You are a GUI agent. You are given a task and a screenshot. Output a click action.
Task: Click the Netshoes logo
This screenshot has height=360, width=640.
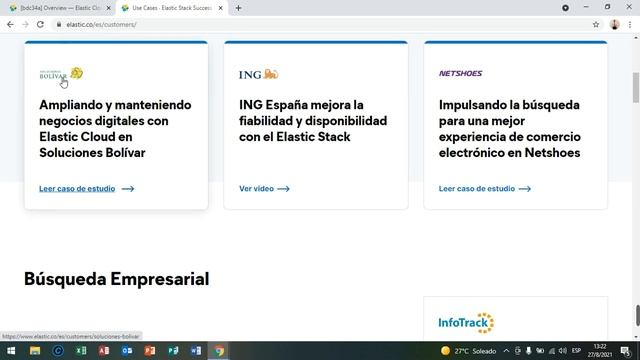(460, 73)
